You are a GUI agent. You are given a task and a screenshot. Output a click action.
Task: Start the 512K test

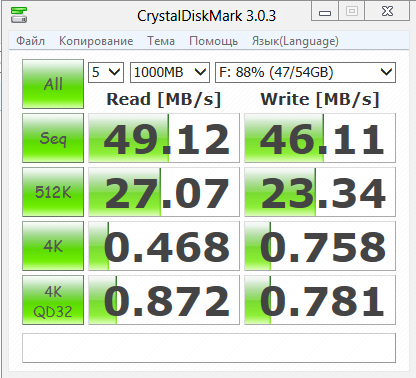pos(53,192)
